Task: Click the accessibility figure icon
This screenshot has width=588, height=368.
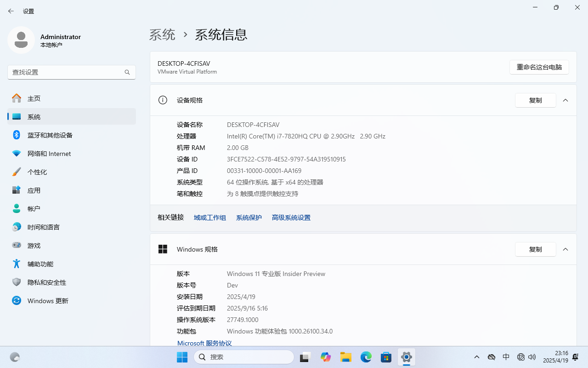Action: 17,264
